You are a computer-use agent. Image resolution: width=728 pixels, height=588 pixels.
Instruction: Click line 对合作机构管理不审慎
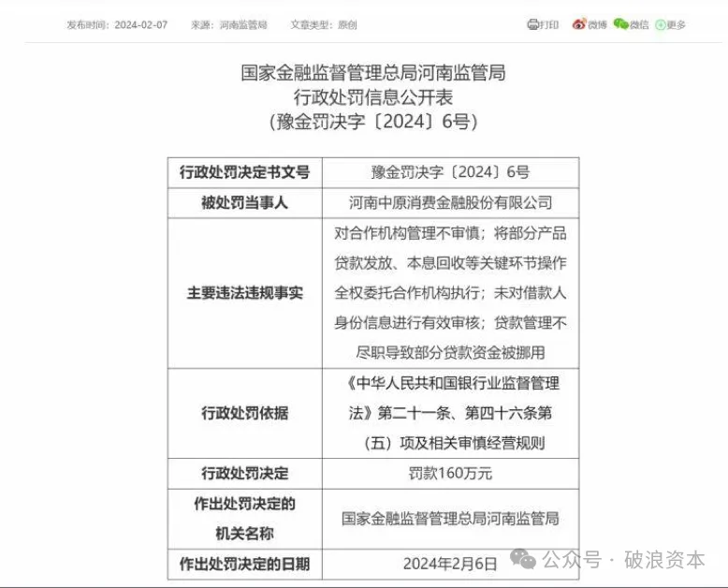(407, 233)
